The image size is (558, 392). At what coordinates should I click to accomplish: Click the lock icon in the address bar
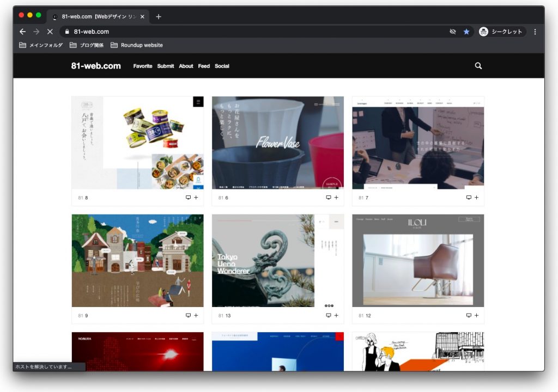point(67,32)
